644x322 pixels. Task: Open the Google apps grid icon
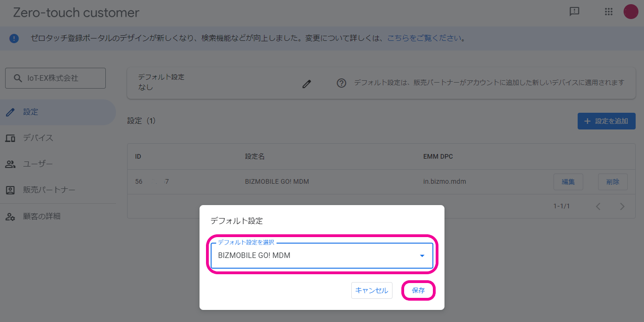(x=609, y=12)
